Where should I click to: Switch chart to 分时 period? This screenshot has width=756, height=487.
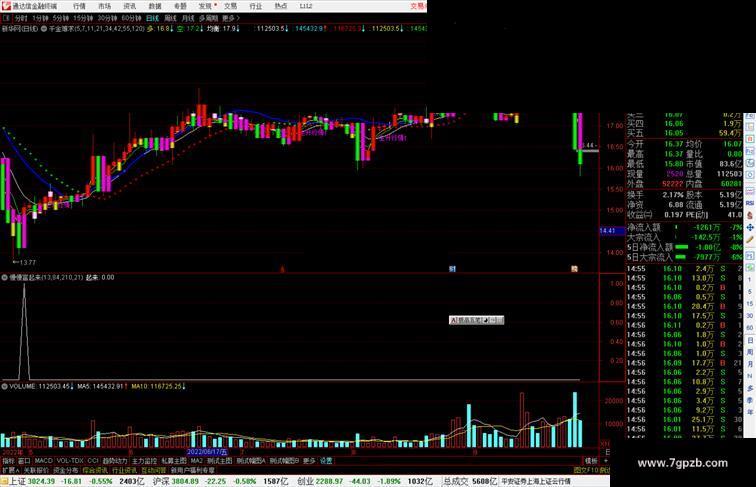21,18
